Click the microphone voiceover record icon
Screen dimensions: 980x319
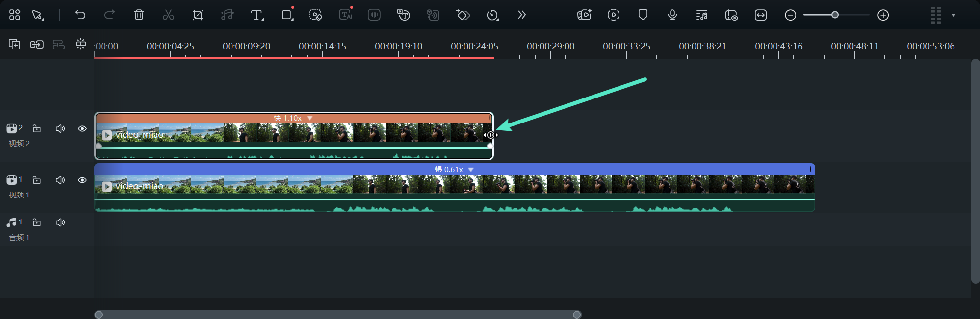coord(672,15)
